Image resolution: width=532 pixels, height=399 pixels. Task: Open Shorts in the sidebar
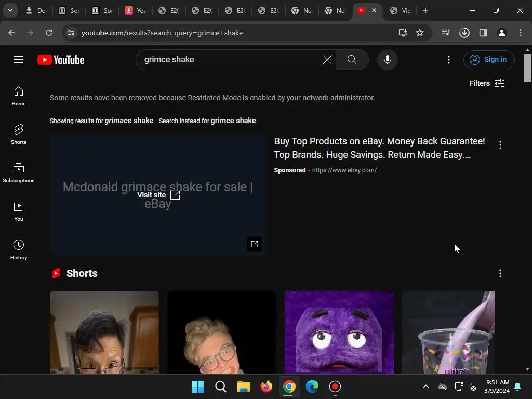(19, 135)
